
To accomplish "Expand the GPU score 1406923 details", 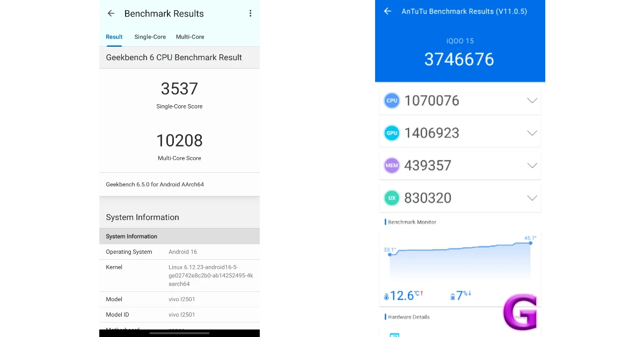I will pos(532,133).
